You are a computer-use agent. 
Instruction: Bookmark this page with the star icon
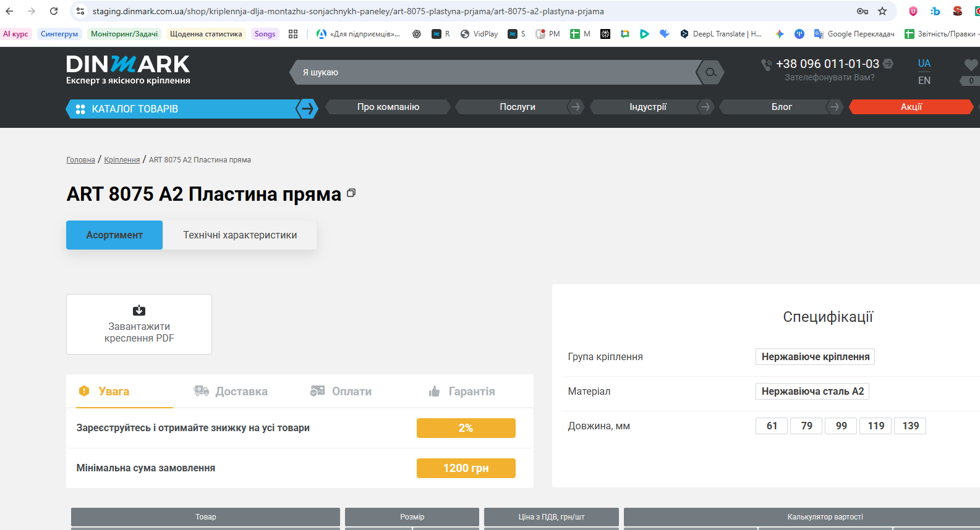[882, 11]
